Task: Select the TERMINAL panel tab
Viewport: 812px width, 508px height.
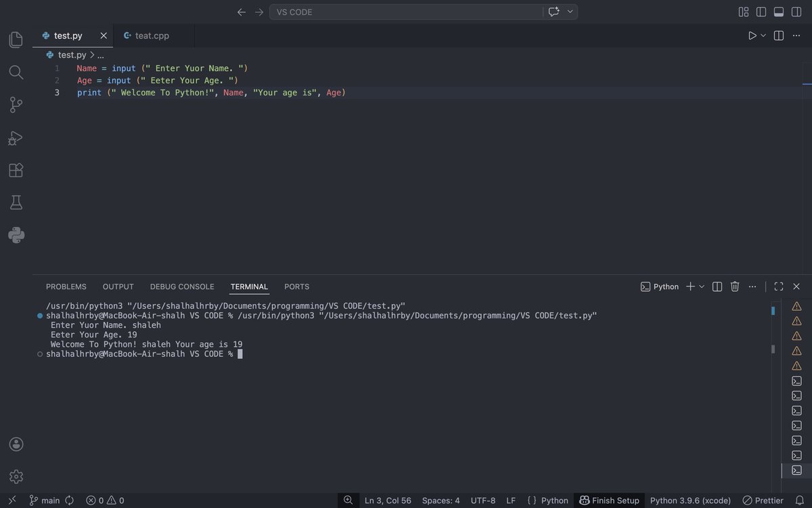Action: [249, 287]
